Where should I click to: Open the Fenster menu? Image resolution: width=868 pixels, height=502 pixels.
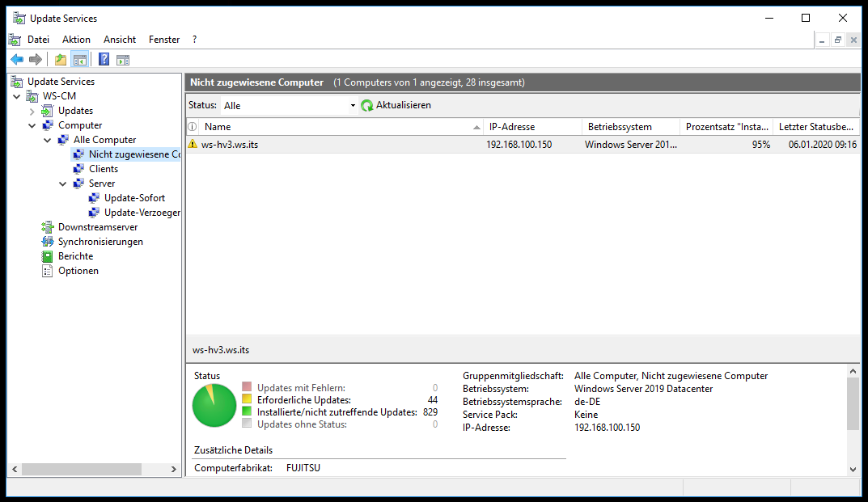point(164,40)
